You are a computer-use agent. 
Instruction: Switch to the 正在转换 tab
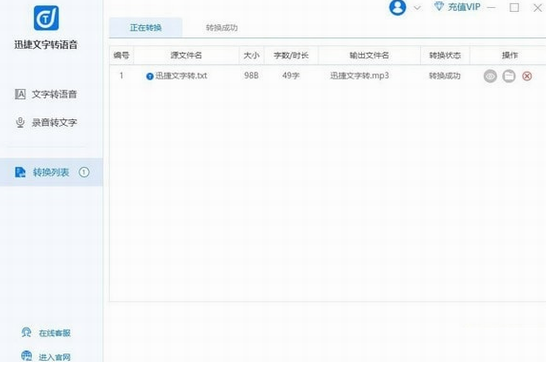(x=146, y=27)
